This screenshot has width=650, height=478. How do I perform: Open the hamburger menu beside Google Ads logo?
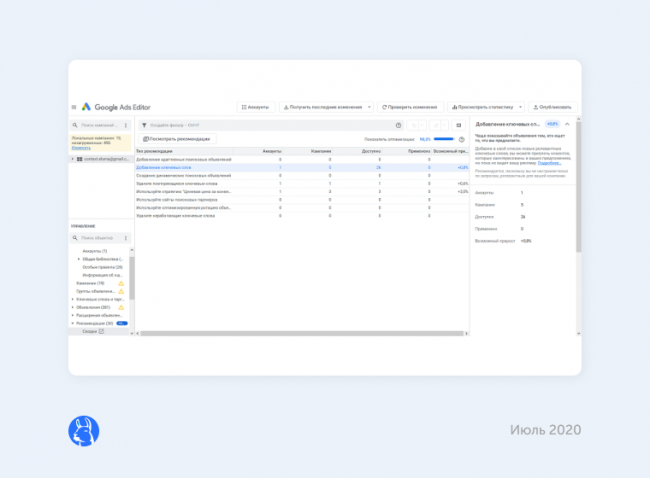[x=74, y=106]
